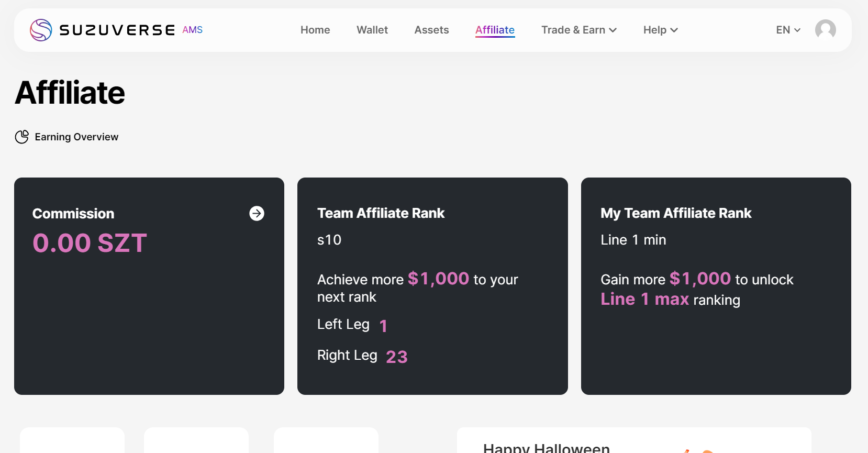
Task: Click the SUZUVERSE brand name text
Action: click(117, 30)
